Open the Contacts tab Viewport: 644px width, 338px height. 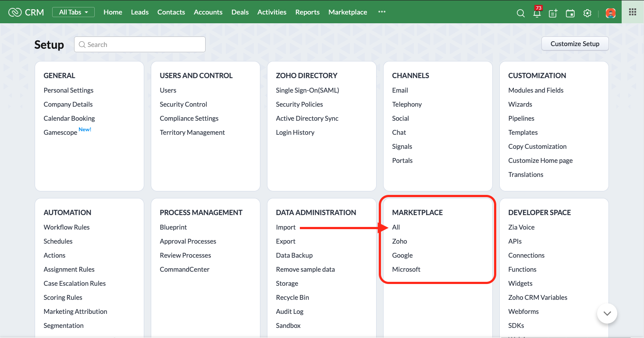(171, 12)
